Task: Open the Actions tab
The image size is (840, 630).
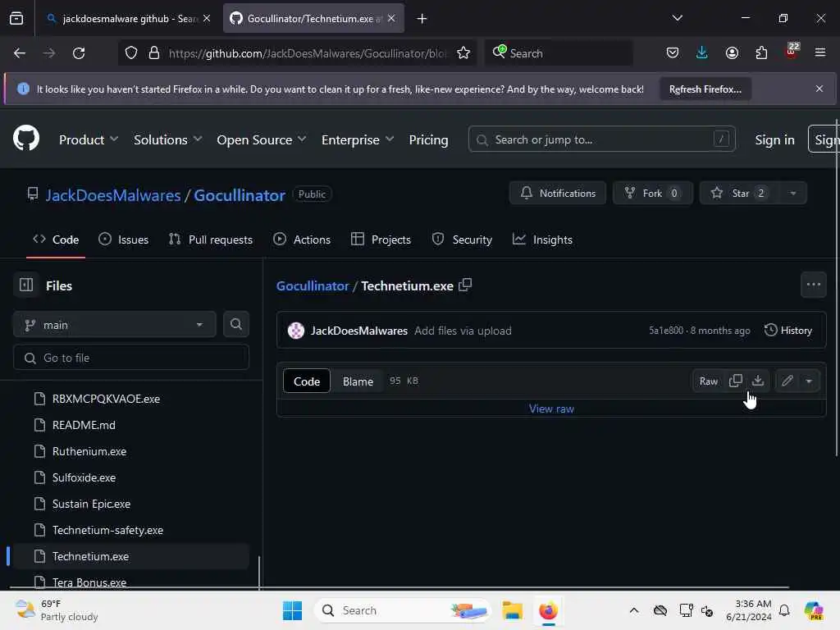Action: point(302,240)
